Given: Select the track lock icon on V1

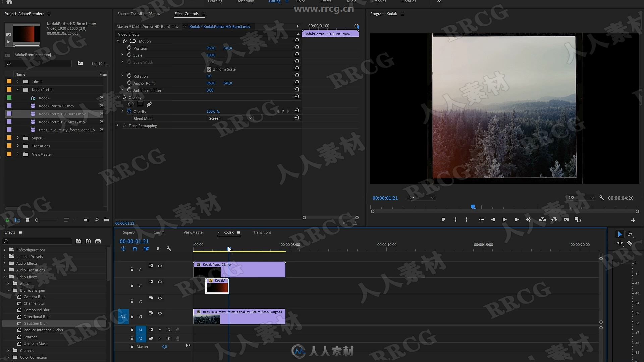Looking at the screenshot, I should click(x=132, y=316).
